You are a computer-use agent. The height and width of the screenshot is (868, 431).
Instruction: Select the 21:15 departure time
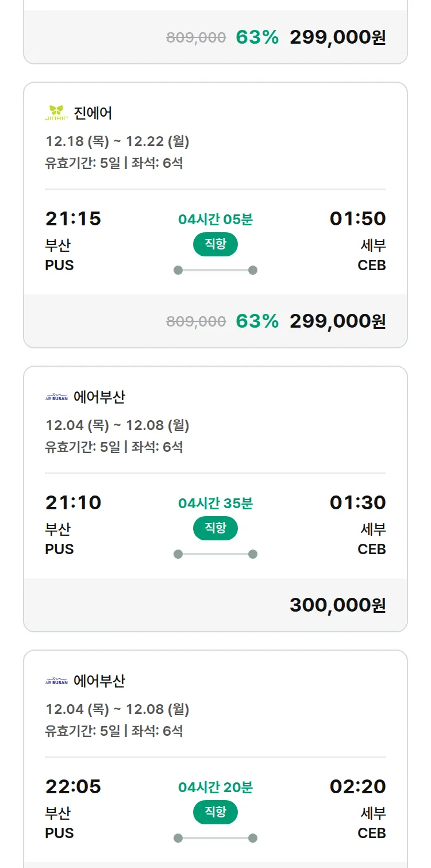pos(73,219)
